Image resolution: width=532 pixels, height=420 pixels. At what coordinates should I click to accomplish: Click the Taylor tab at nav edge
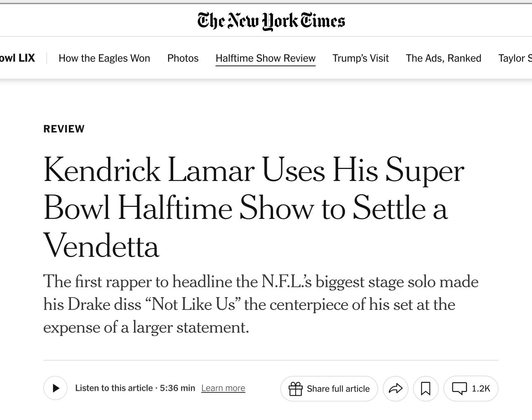[515, 58]
